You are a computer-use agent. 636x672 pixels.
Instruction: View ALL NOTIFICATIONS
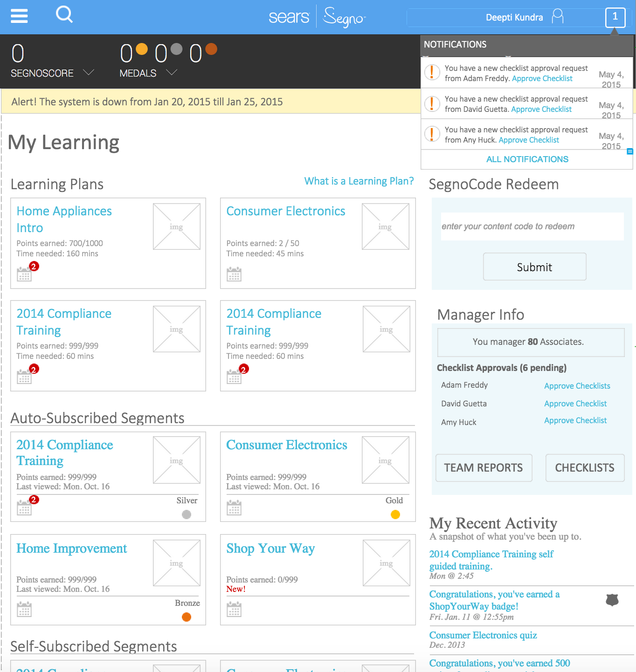coord(527,159)
